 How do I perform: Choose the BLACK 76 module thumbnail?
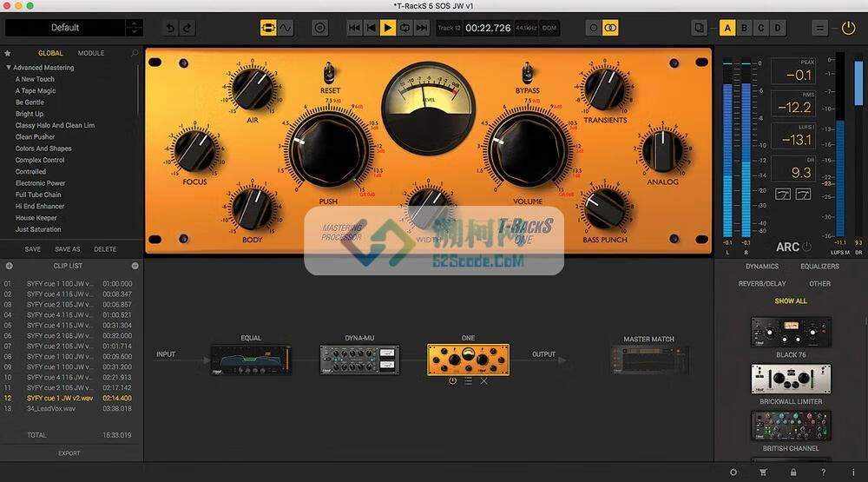pos(791,332)
